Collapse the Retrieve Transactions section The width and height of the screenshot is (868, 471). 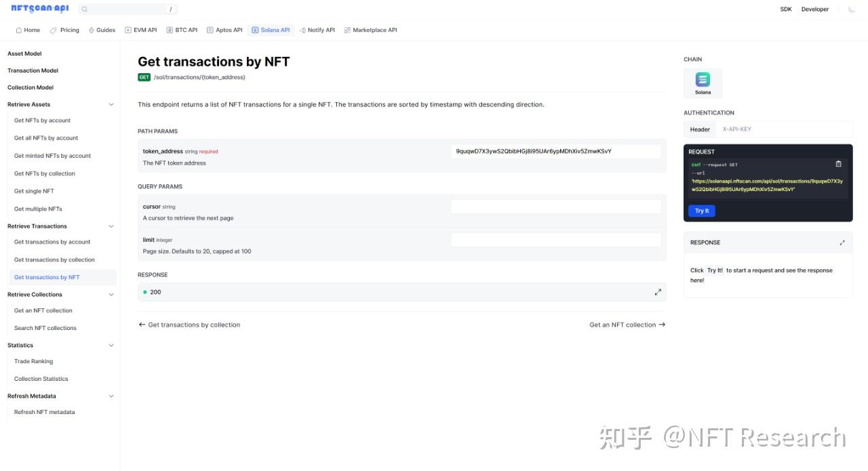pyautogui.click(x=111, y=226)
